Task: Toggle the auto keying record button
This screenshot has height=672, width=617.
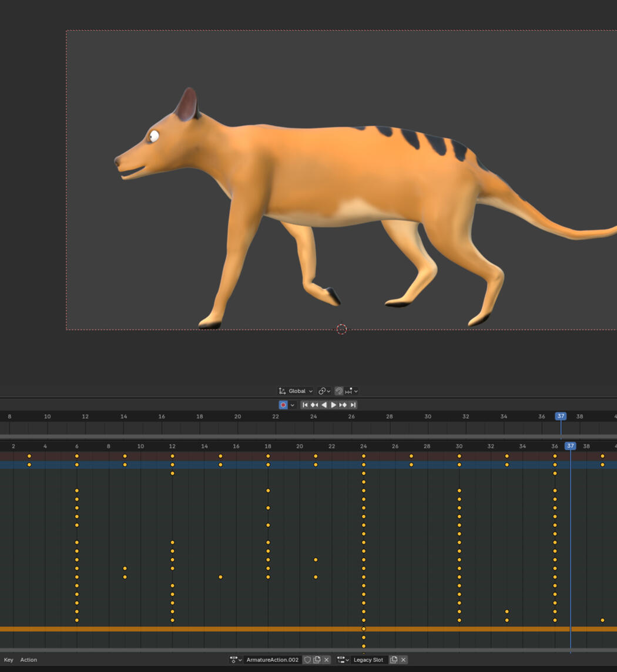Action: (x=283, y=405)
